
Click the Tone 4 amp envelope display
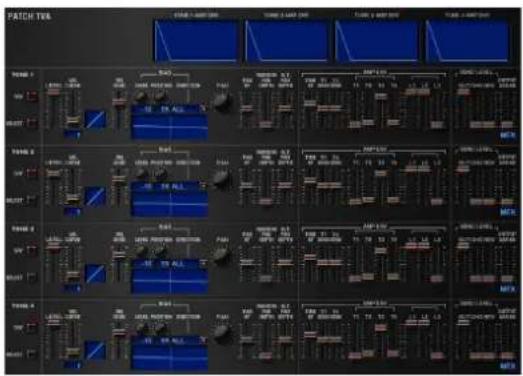(x=467, y=41)
